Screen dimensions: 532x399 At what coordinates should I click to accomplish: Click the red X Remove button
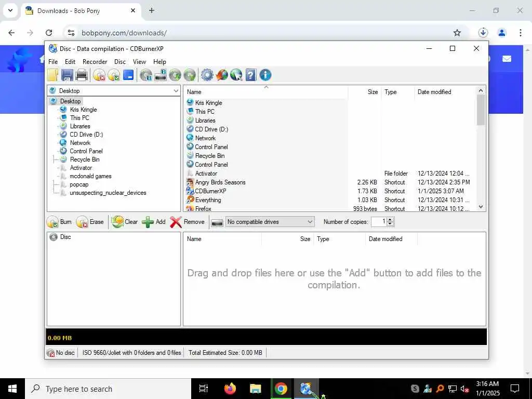coord(187,222)
